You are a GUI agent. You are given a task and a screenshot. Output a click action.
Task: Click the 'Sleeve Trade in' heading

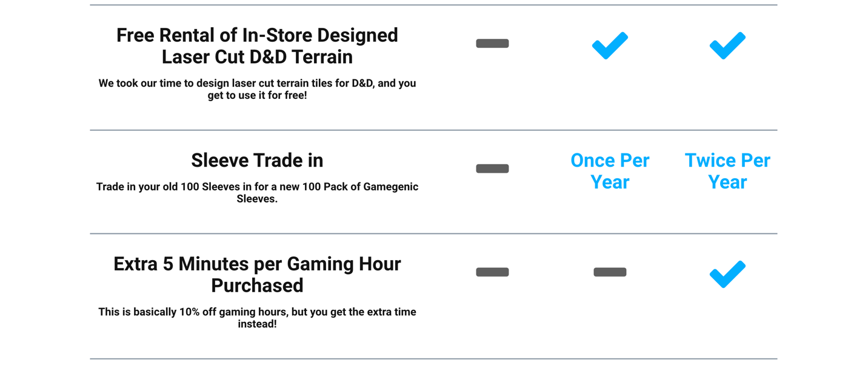point(257,160)
